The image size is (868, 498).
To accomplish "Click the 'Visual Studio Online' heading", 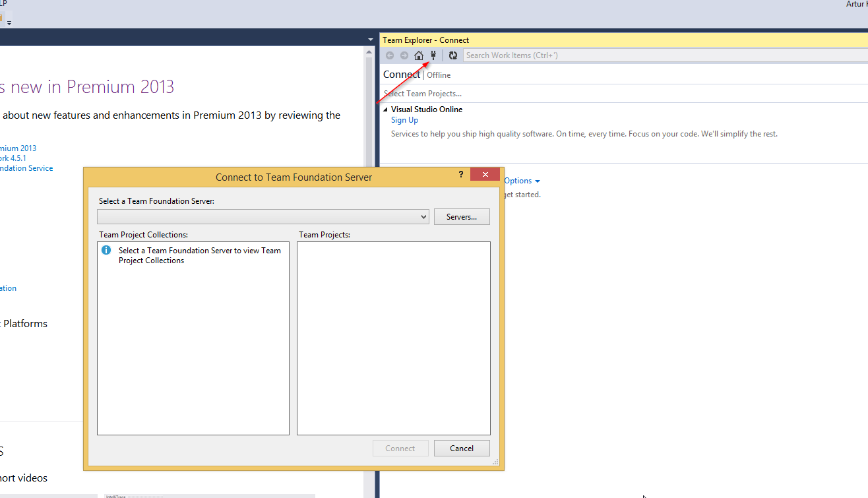I will pos(427,109).
